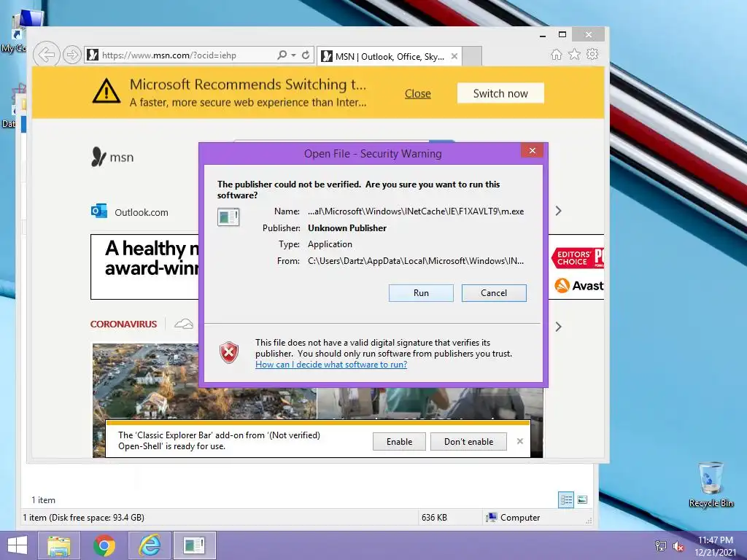
Task: Refresh the MSN page
Action: tap(306, 55)
